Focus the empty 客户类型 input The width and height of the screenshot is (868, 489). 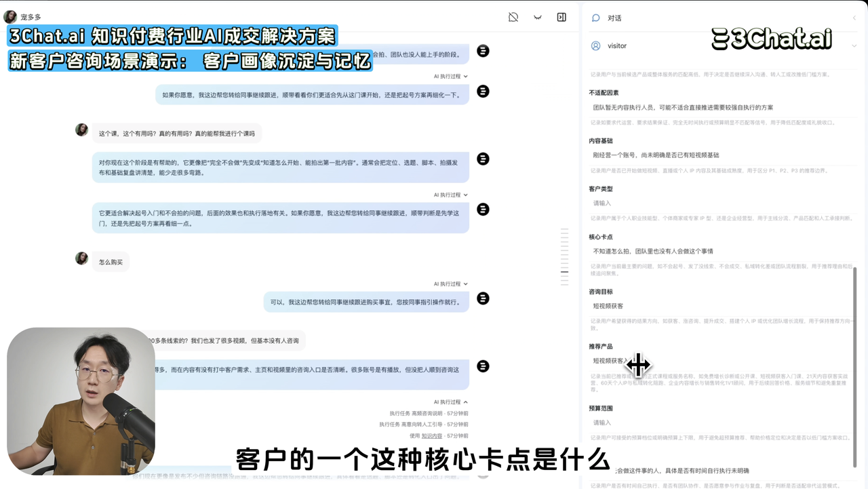coord(723,203)
